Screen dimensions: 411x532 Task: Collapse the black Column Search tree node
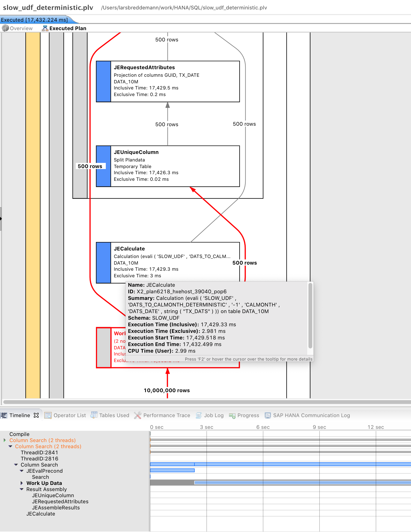pyautogui.click(x=16, y=464)
